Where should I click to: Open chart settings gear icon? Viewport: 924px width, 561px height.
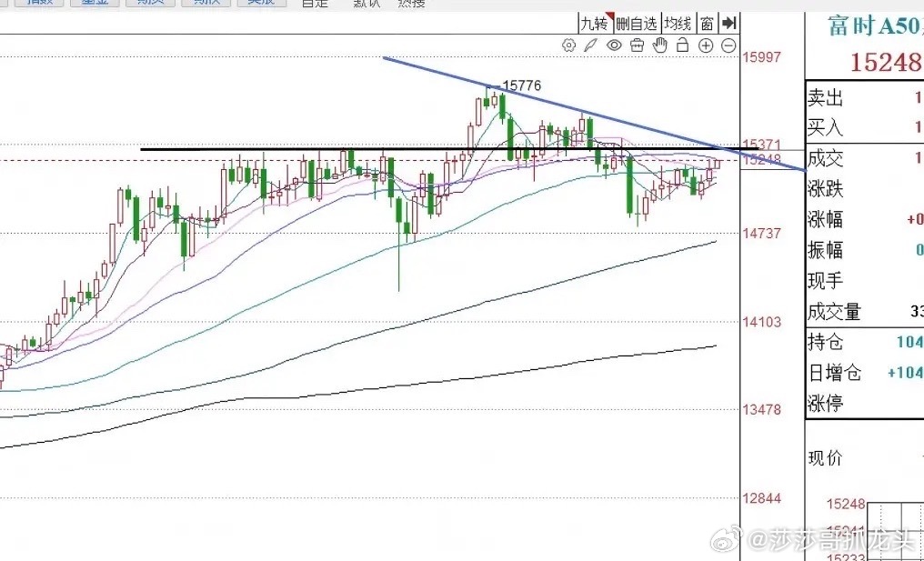[568, 45]
